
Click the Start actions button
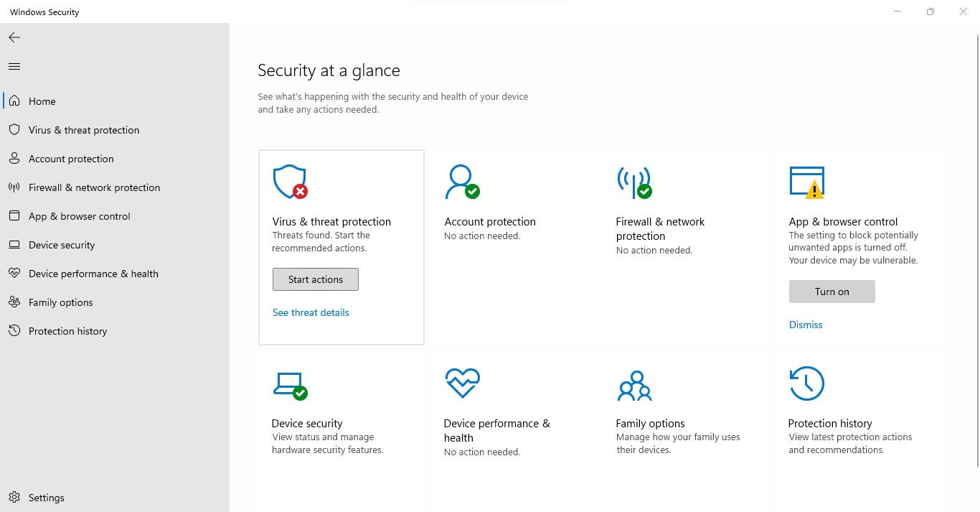tap(315, 279)
